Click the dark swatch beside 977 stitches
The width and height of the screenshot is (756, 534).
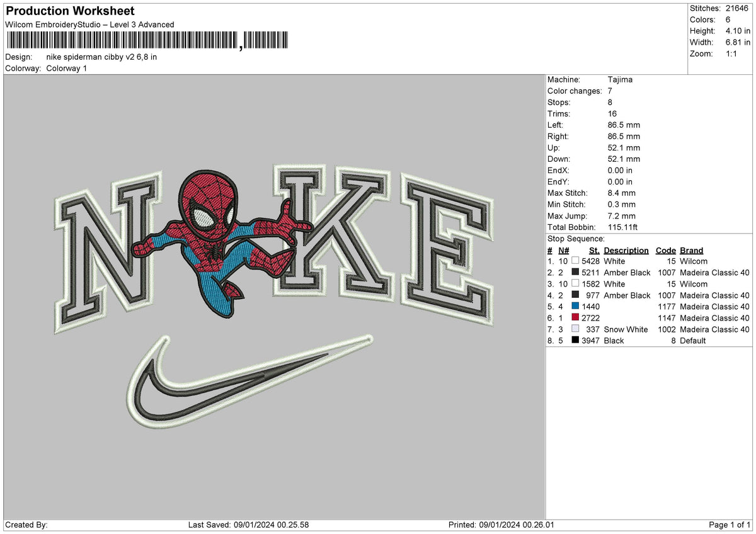pos(575,295)
